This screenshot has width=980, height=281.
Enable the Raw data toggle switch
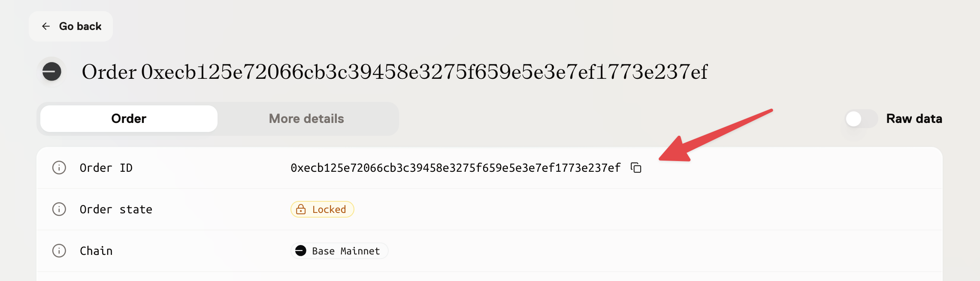pos(861,119)
